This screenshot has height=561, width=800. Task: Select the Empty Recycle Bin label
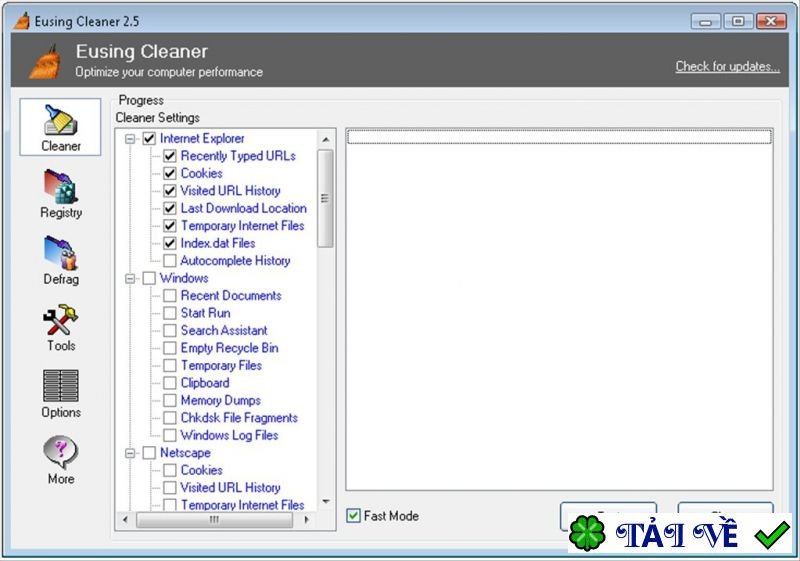click(x=230, y=348)
